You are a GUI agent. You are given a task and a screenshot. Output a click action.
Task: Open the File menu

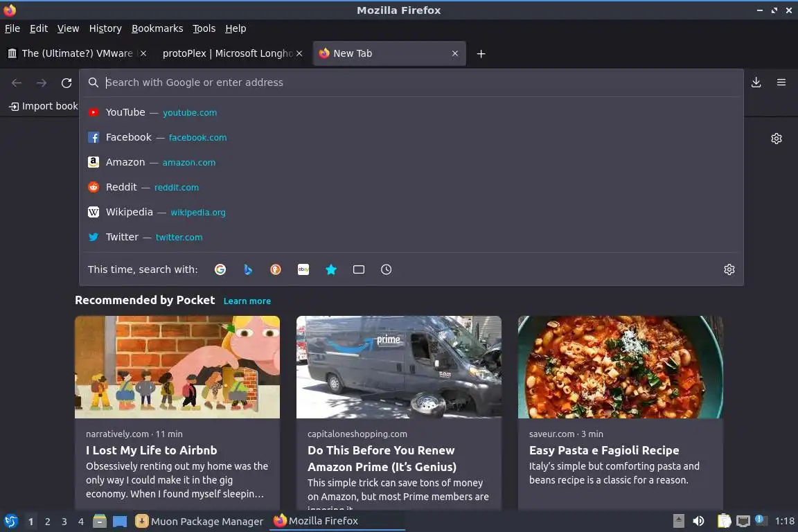(12, 28)
